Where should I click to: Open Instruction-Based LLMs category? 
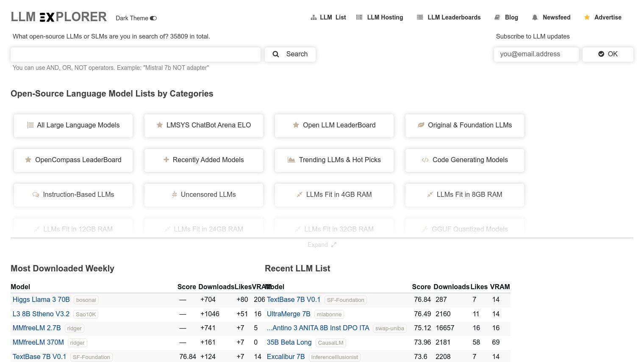click(x=73, y=195)
